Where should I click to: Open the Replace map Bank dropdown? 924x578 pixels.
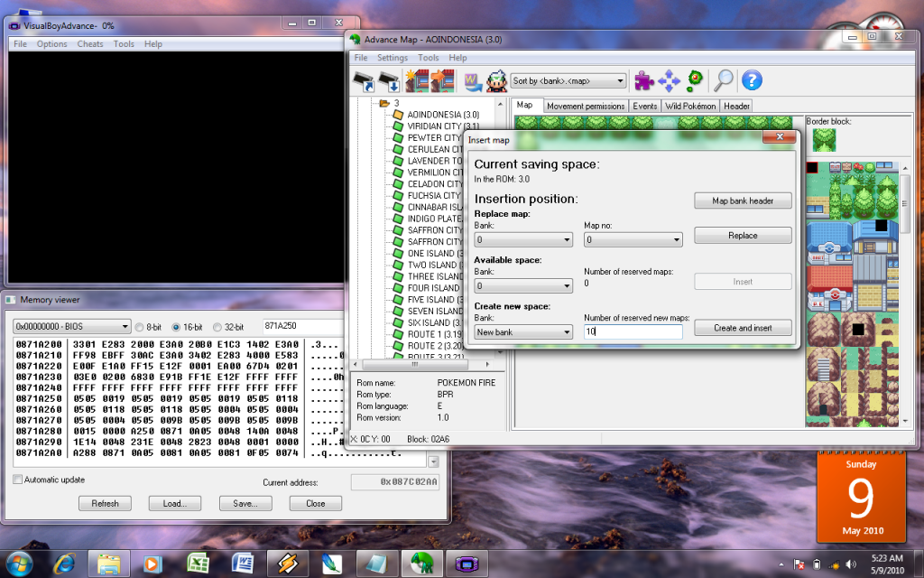pyautogui.click(x=523, y=239)
